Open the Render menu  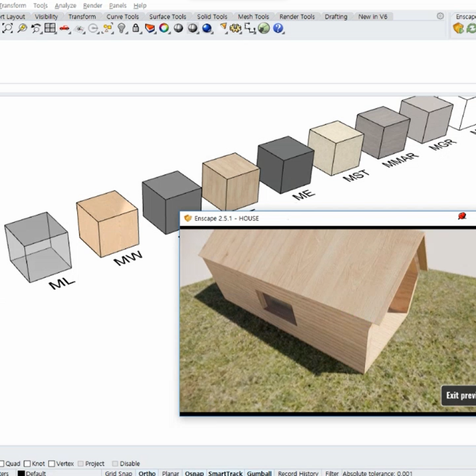pos(93,6)
